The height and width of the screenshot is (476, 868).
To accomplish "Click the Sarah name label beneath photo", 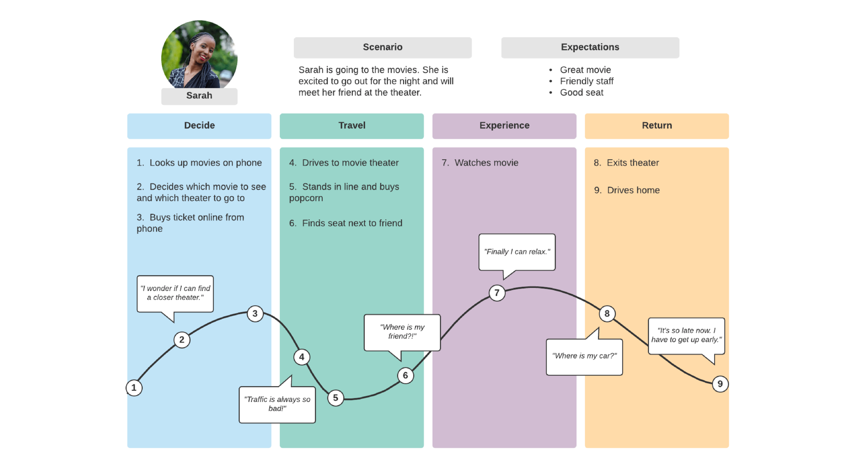I will coord(199,96).
